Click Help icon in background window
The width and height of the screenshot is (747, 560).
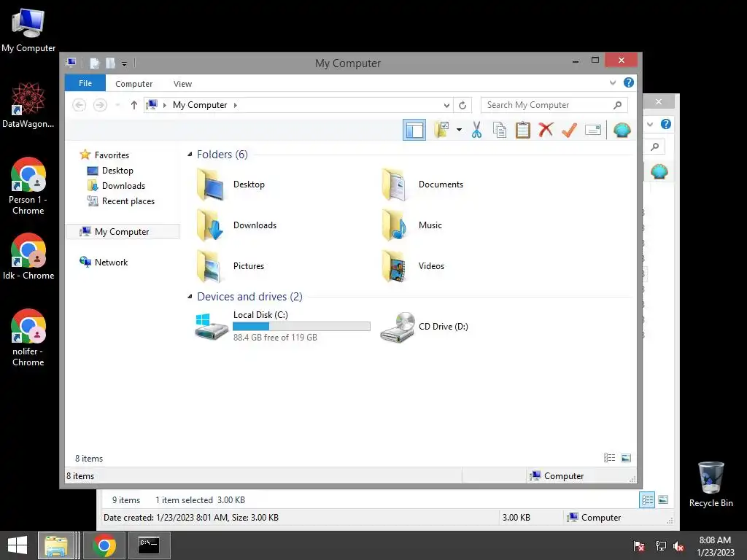pos(665,124)
